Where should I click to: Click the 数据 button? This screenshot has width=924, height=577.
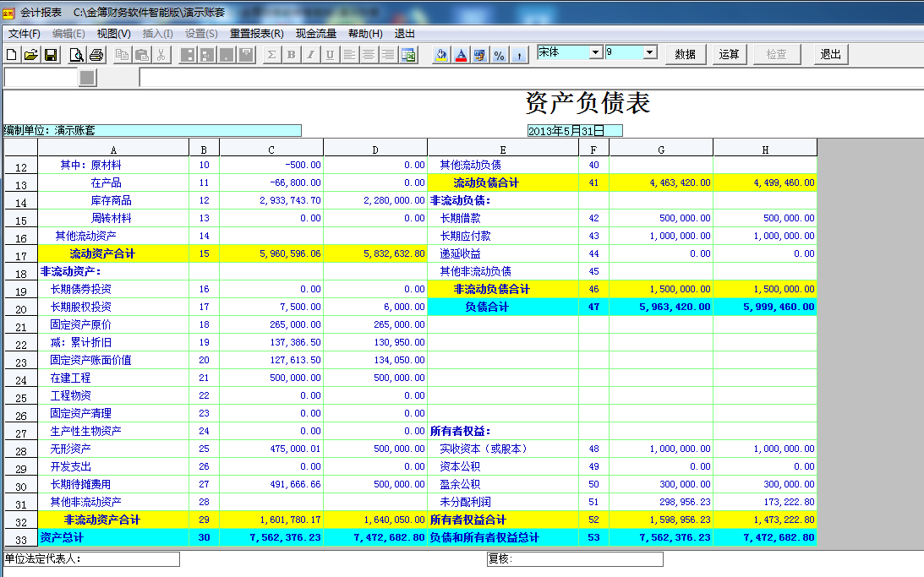pyautogui.click(x=686, y=54)
